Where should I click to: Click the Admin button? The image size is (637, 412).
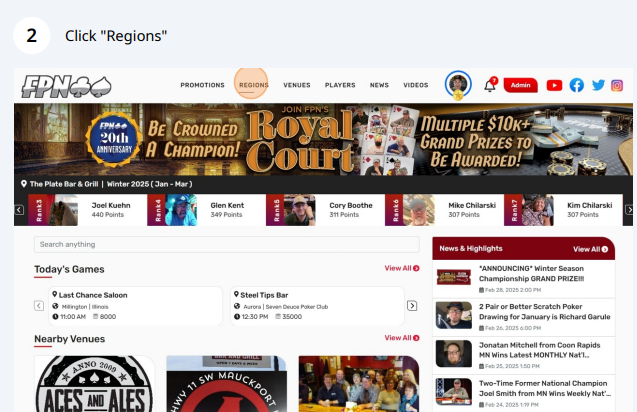(520, 85)
